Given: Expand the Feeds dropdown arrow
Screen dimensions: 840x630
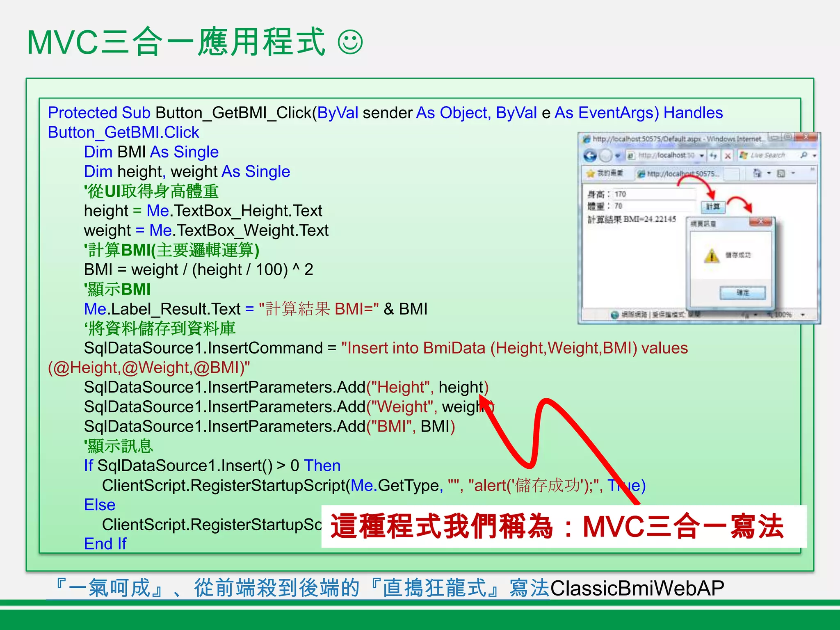Looking at the screenshot, I should pos(793,173).
